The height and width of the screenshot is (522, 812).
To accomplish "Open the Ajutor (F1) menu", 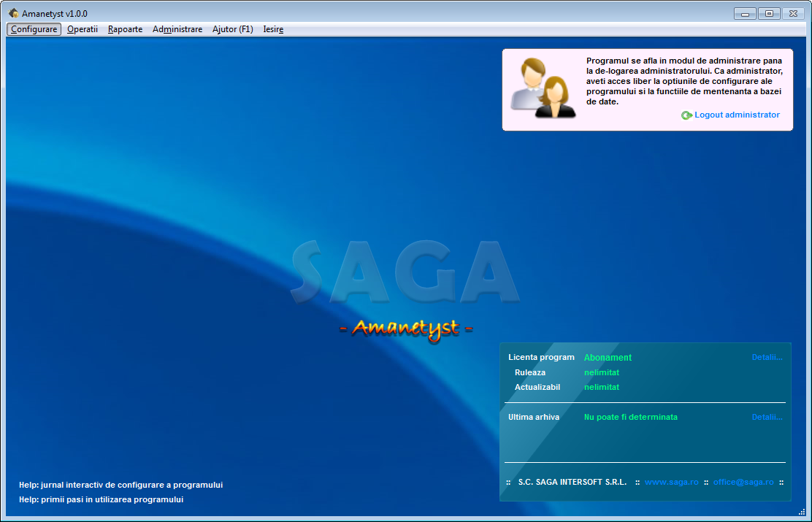I will (x=232, y=29).
